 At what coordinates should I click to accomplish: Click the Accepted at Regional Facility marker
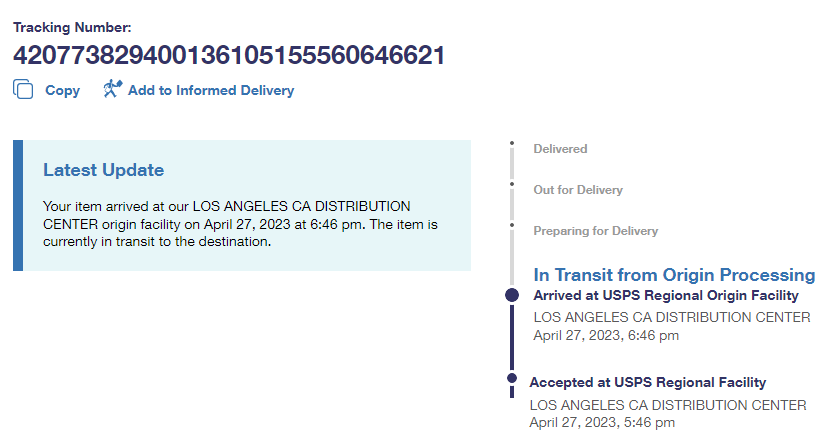click(x=512, y=378)
